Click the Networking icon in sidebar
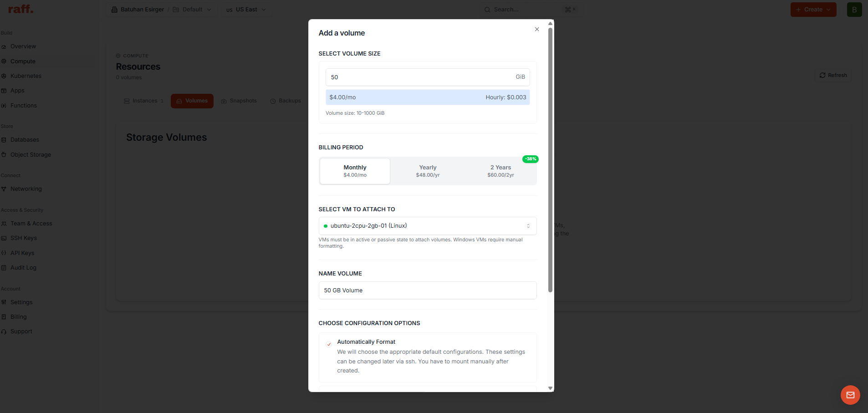The image size is (868, 413). coord(4,189)
